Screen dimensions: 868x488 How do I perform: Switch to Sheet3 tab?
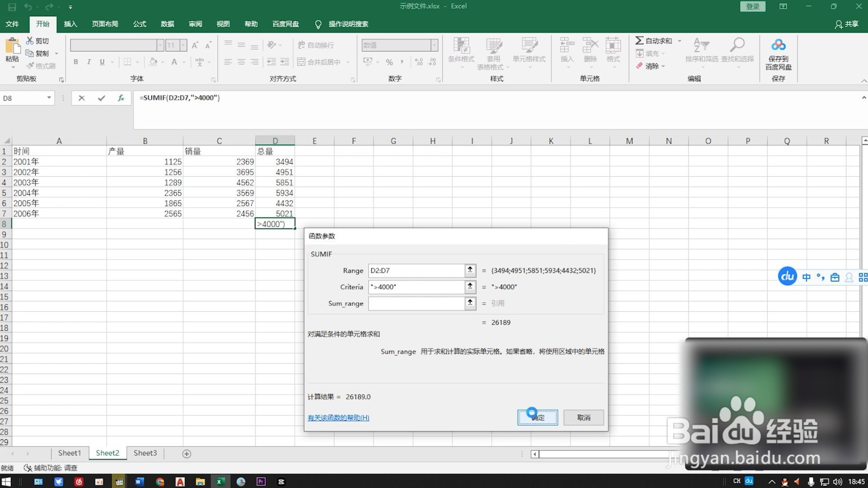145,453
